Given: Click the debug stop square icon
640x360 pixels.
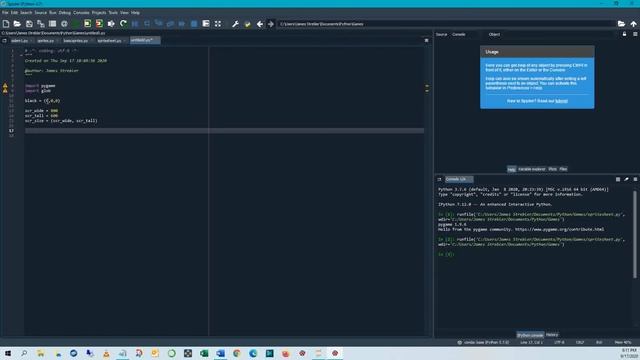Looking at the screenshot, I should click(194, 24).
